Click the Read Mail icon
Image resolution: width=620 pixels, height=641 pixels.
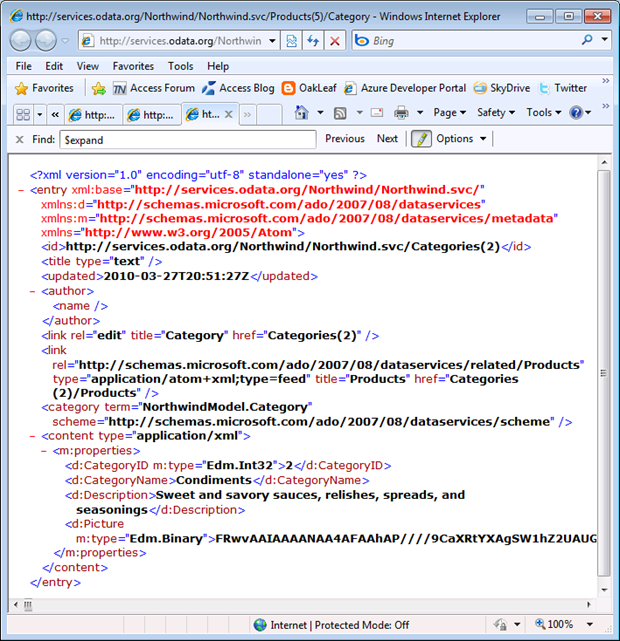point(377,112)
